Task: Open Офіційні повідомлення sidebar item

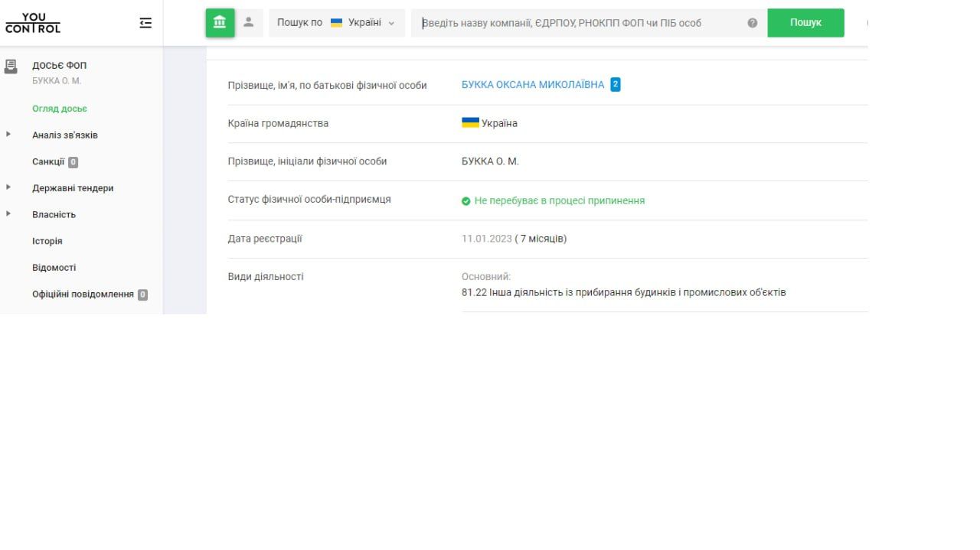Action: point(83,295)
